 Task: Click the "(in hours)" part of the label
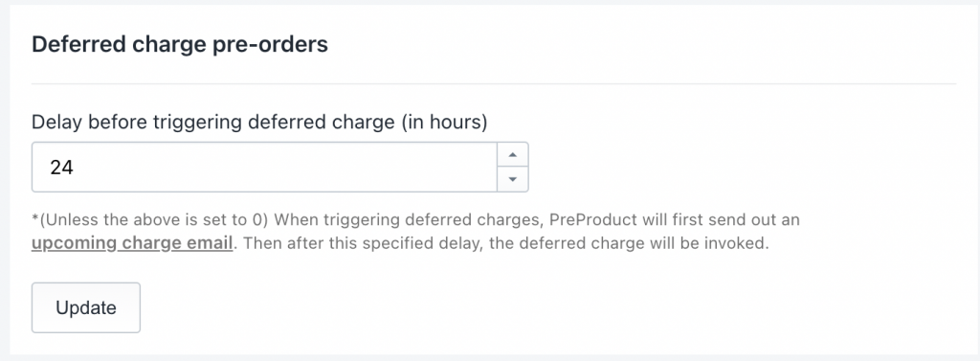(444, 122)
